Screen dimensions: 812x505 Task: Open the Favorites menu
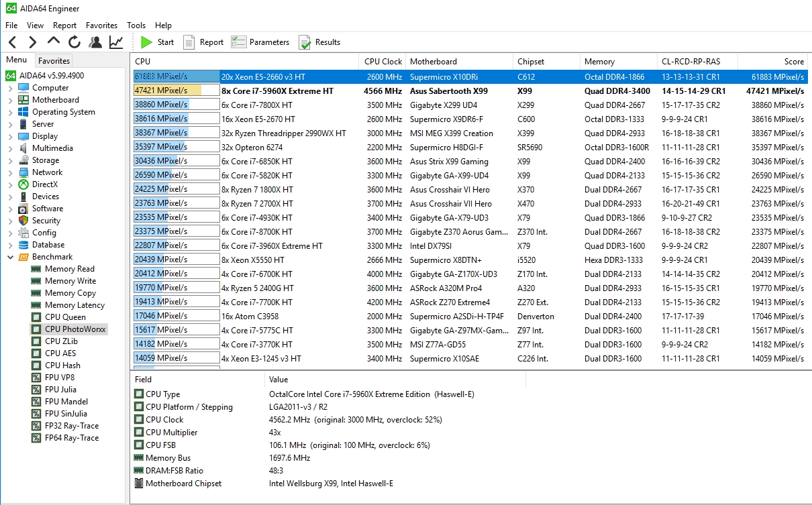coord(102,25)
